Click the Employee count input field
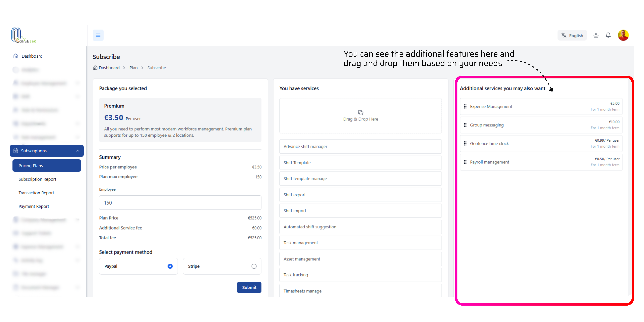This screenshot has height=322, width=644. tap(180, 203)
